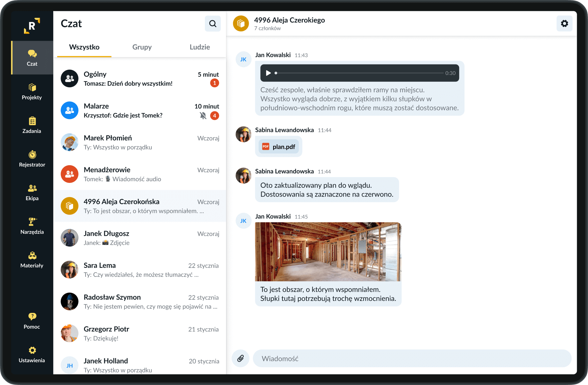Click the audio message progress bar
The height and width of the screenshot is (385, 588).
pos(359,73)
